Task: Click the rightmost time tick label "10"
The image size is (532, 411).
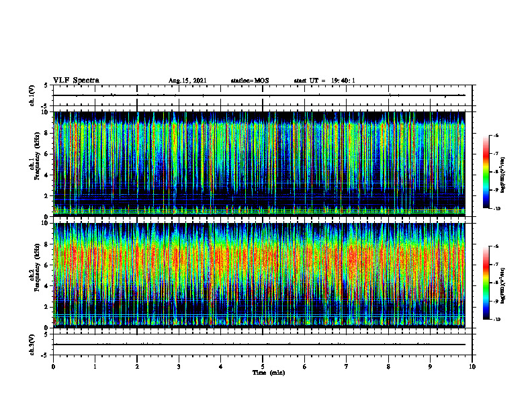Action: [472, 367]
